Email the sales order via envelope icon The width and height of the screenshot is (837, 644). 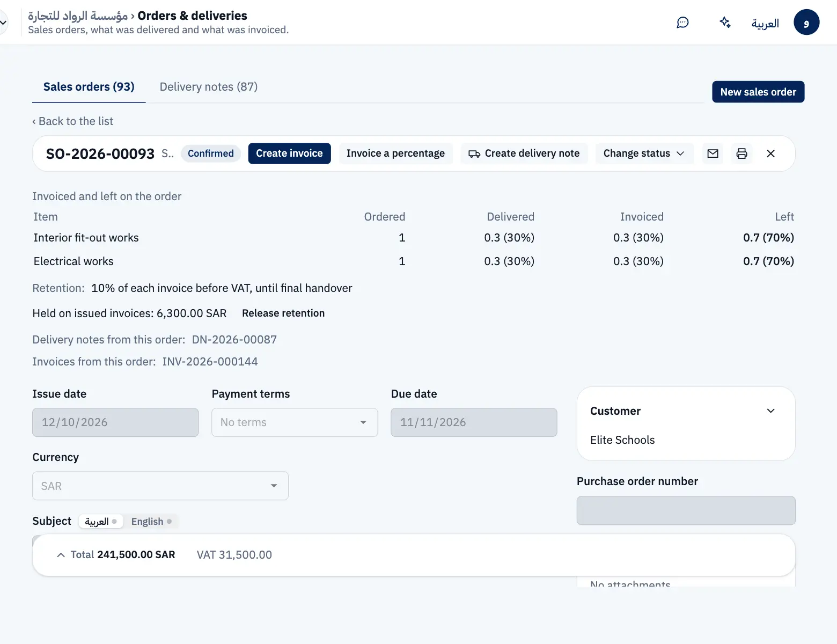[x=713, y=153]
